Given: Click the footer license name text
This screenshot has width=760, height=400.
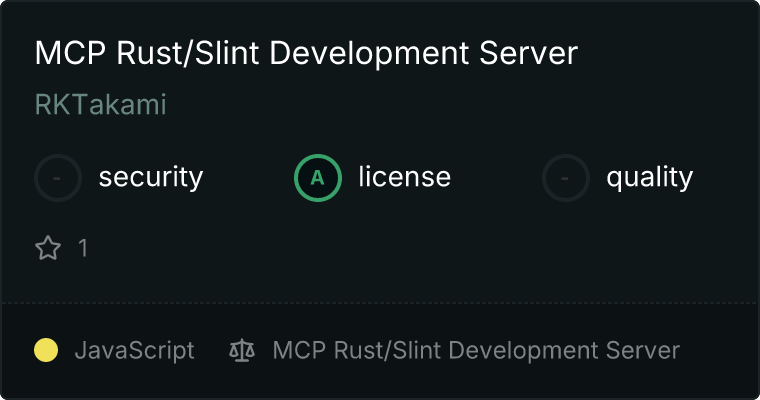Looking at the screenshot, I should 476,351.
